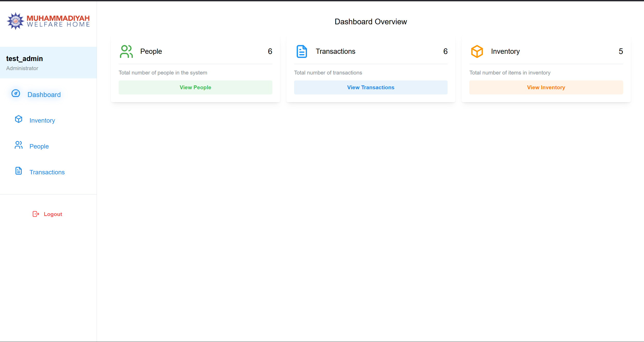Click the Muhammadiyah Welfare Home logo

48,21
